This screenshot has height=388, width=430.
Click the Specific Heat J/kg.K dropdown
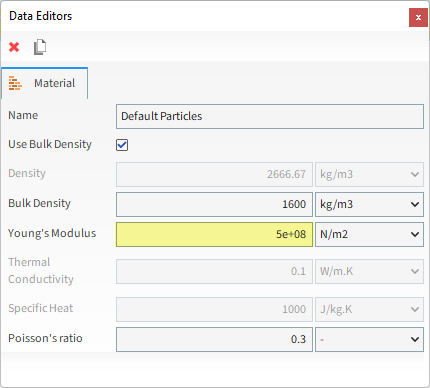pyautogui.click(x=369, y=309)
